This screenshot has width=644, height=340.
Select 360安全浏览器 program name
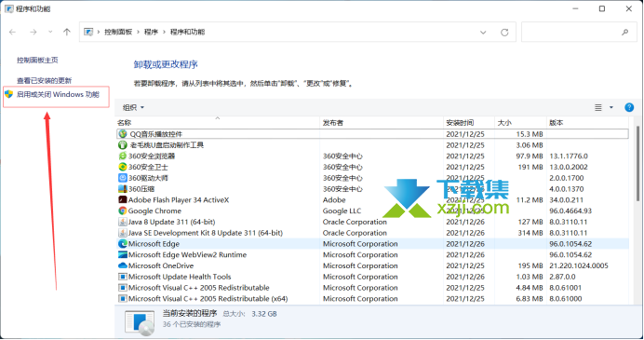point(152,156)
